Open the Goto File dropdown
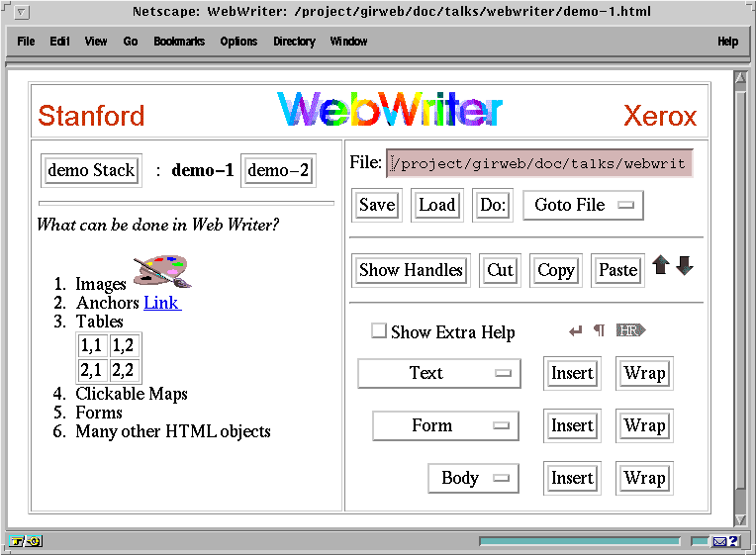 click(583, 206)
